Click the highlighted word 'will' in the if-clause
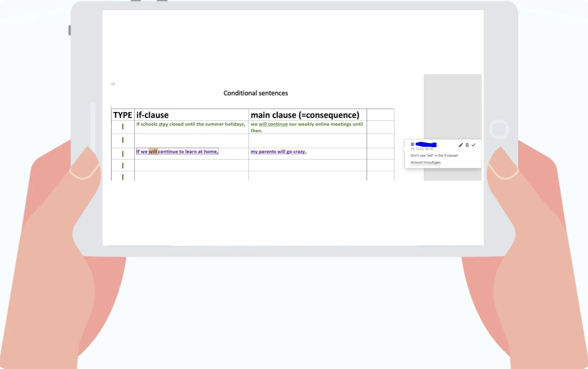The width and height of the screenshot is (588, 369). pyautogui.click(x=153, y=151)
